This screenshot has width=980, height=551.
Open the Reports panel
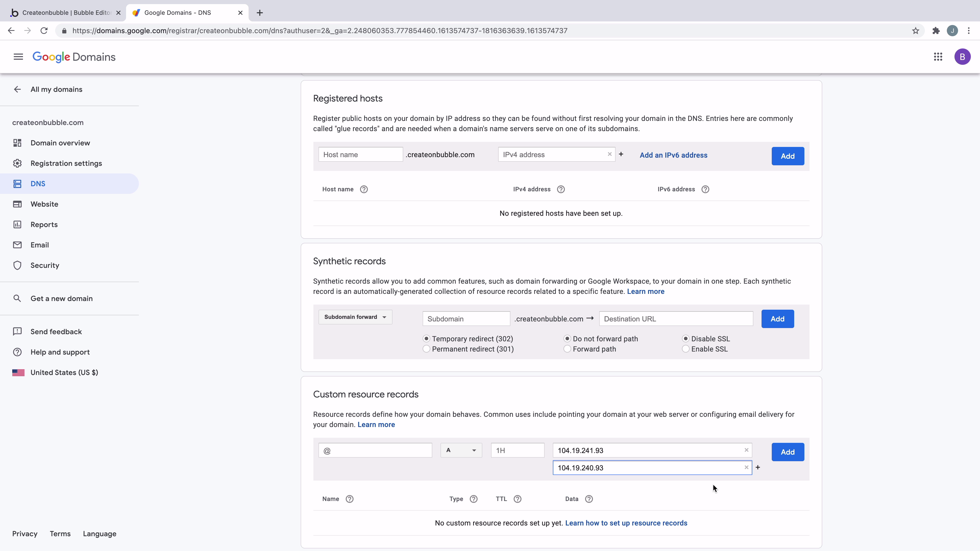point(44,224)
